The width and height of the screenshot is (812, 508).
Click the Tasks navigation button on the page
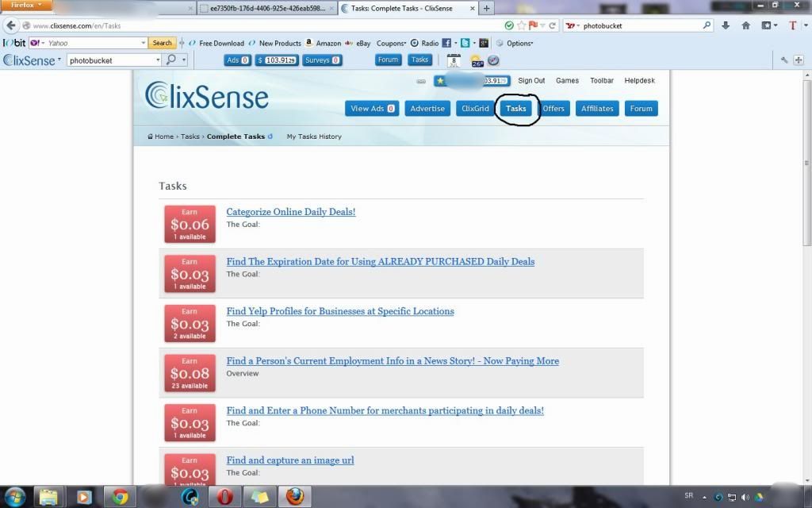515,108
